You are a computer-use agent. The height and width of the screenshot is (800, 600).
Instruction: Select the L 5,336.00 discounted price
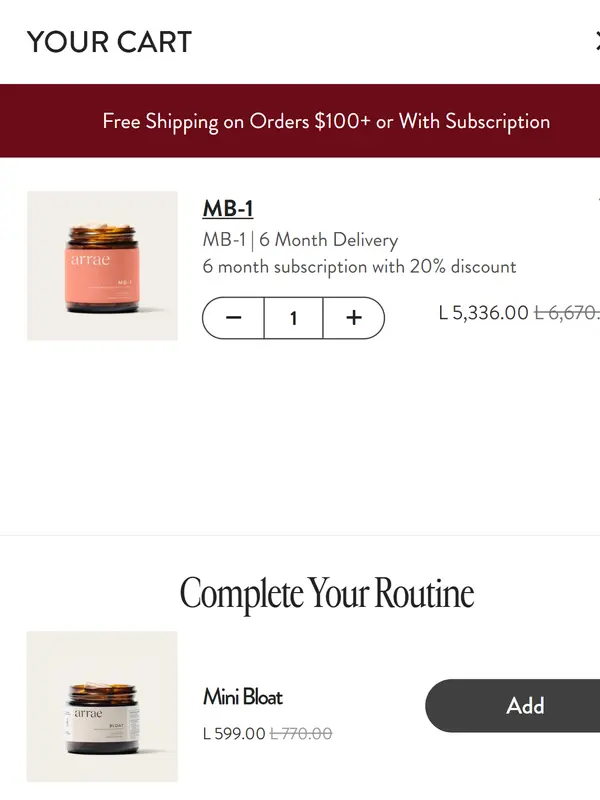(x=483, y=313)
